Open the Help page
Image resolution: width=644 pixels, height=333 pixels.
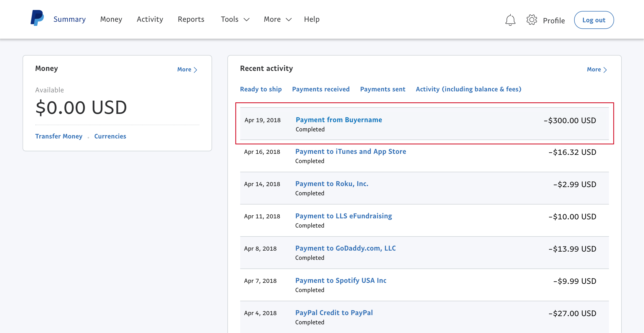click(x=312, y=19)
